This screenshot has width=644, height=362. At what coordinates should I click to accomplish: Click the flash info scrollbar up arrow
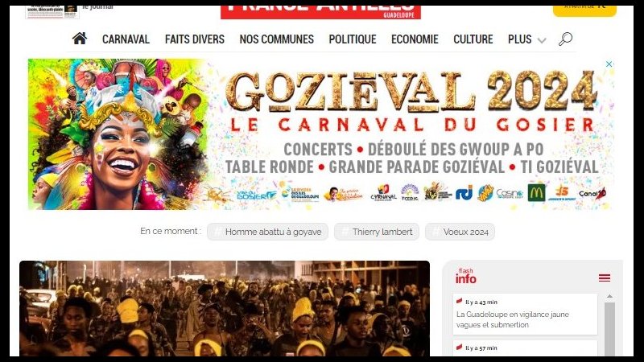click(x=609, y=296)
